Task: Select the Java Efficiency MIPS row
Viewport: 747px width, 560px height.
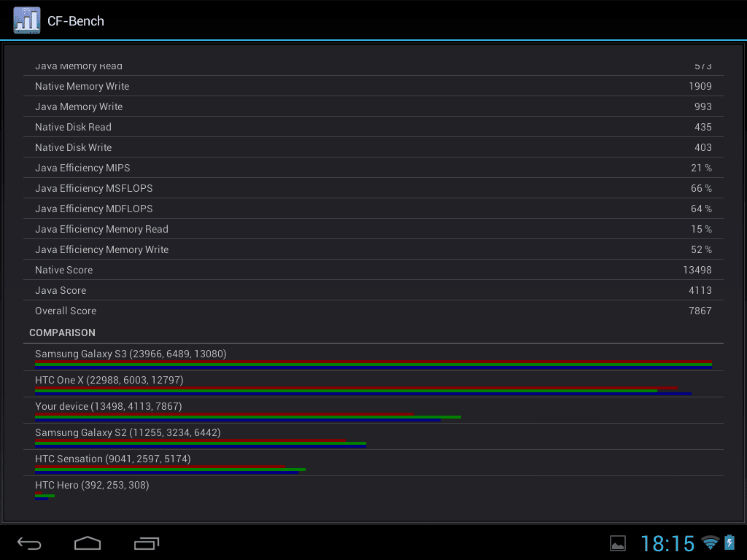Action: coord(373,168)
